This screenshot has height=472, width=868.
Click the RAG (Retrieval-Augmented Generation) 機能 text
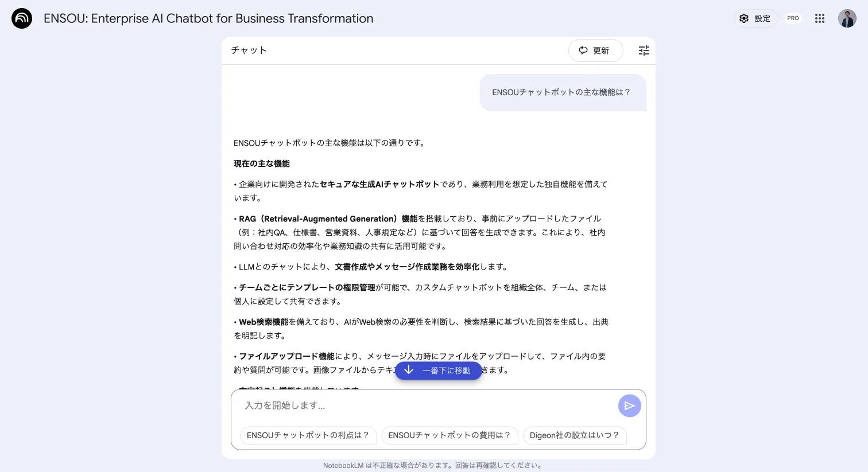coord(328,219)
